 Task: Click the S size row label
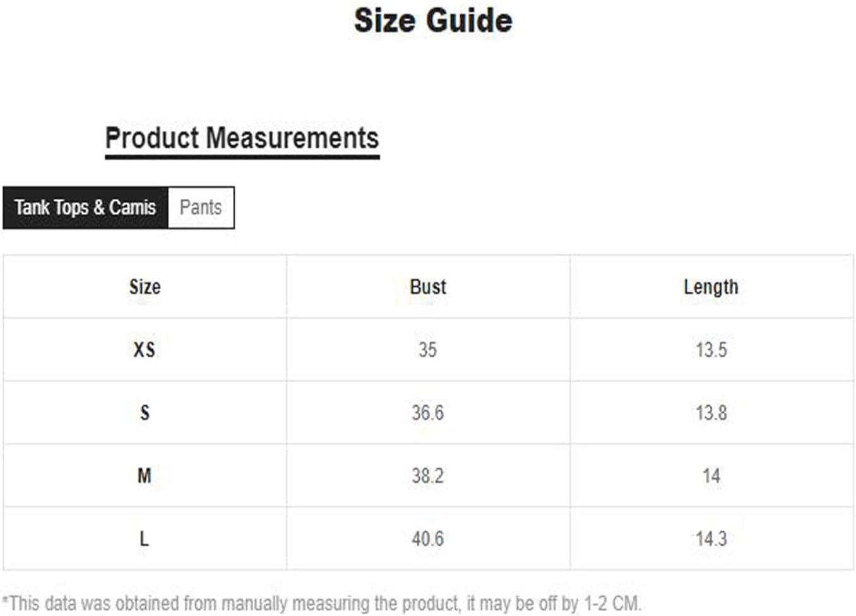pos(145,413)
